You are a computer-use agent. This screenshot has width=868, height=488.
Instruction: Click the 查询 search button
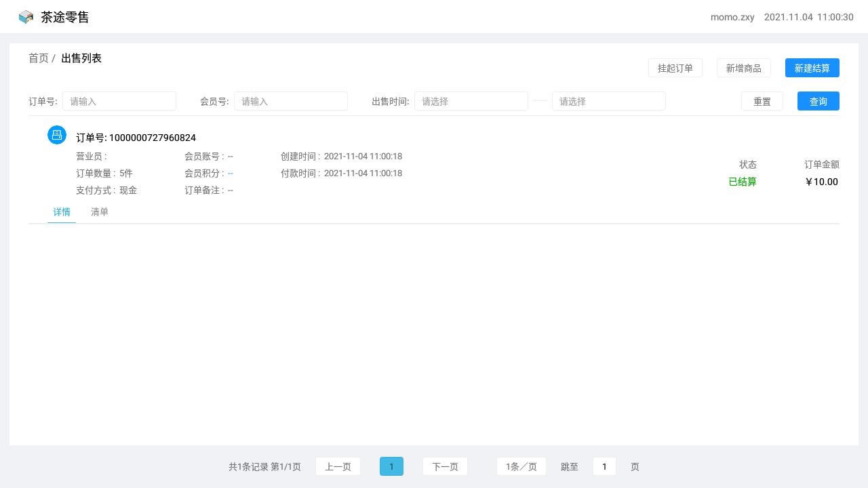click(x=818, y=101)
